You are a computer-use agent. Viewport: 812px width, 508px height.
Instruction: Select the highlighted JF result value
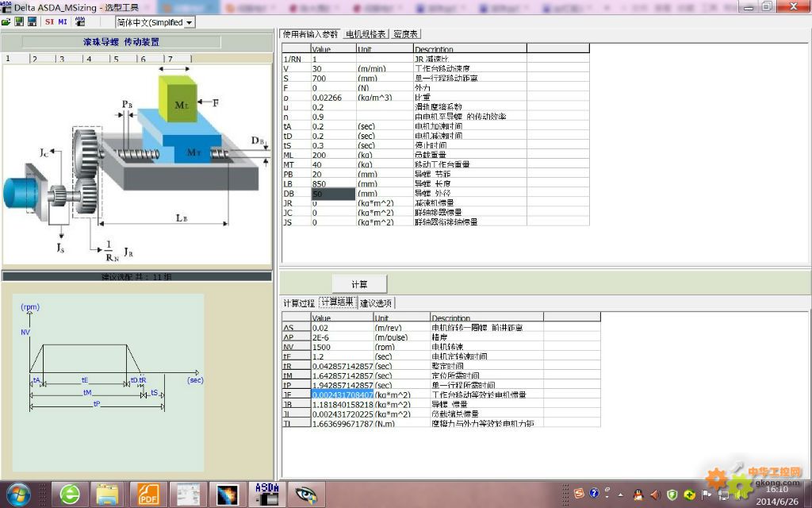[x=343, y=394]
